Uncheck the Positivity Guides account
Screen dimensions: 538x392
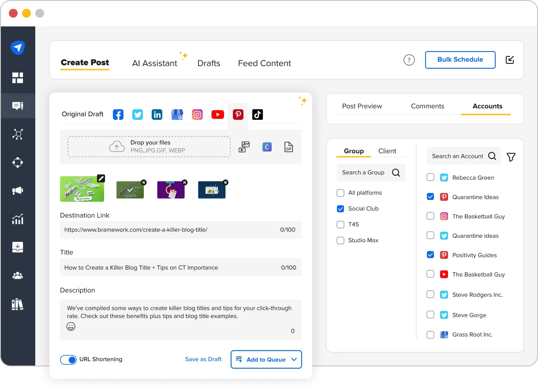(x=430, y=255)
